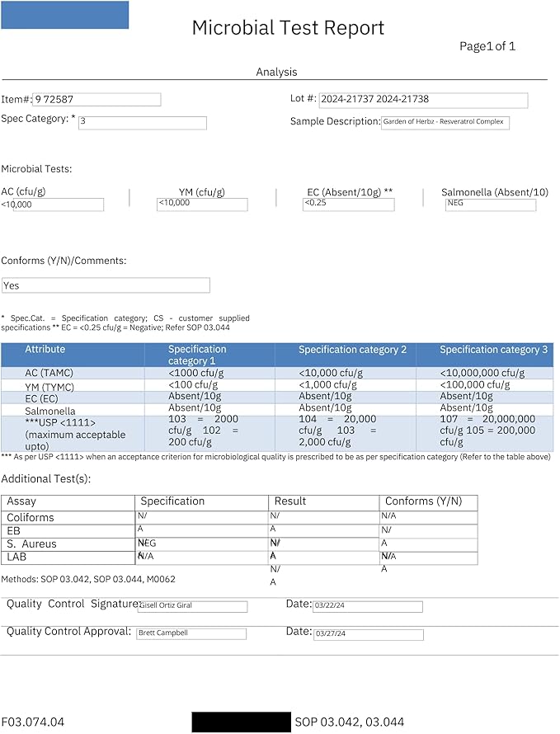Click the blue logo box at top left

coord(64,15)
